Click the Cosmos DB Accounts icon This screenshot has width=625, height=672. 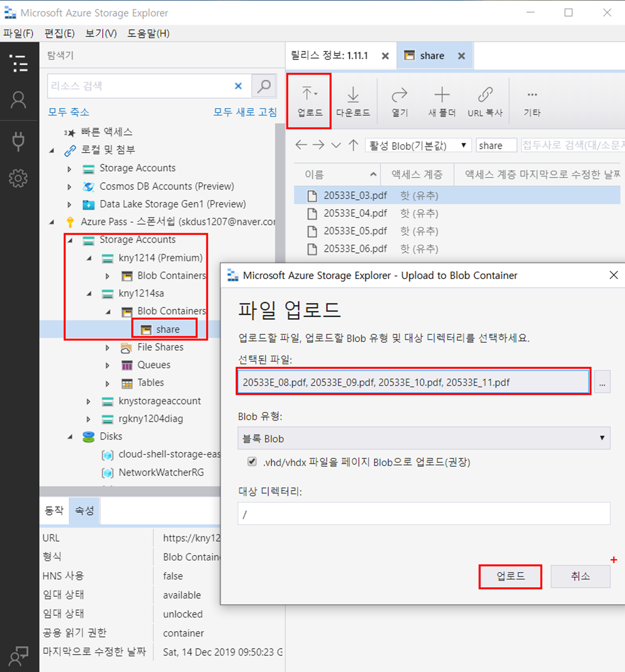88,187
